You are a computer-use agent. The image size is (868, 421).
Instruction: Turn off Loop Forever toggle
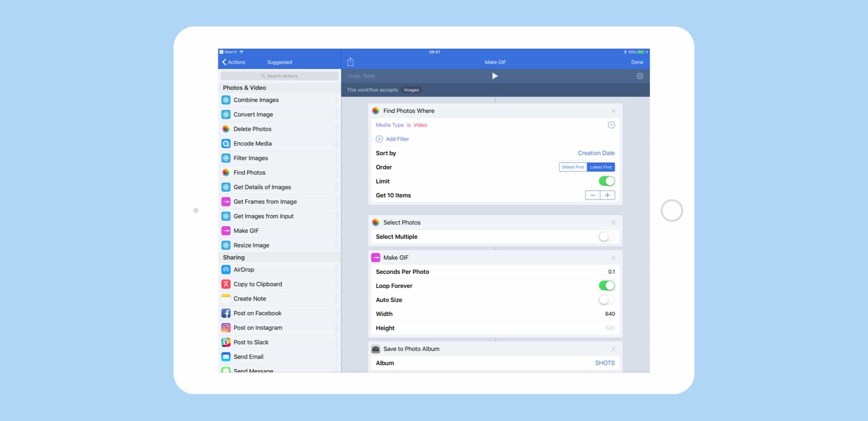click(606, 286)
